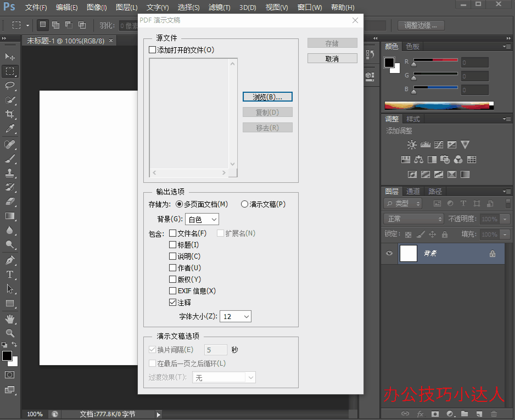The image size is (515, 420).
Task: Select the Horizontal Type tool
Action: click(x=10, y=275)
